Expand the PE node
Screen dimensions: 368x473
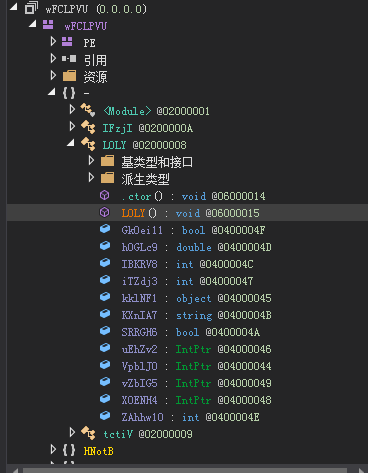click(53, 41)
